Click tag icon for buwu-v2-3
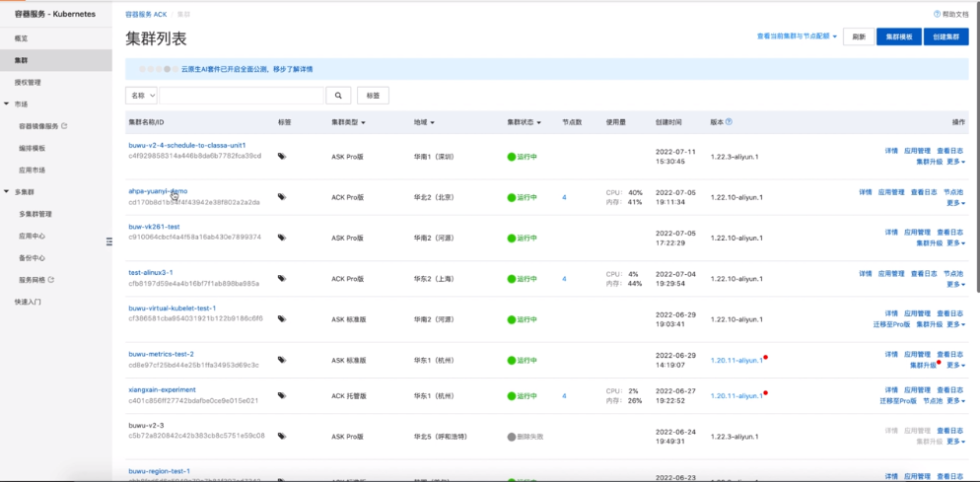Image resolution: width=980 pixels, height=482 pixels. [282, 437]
